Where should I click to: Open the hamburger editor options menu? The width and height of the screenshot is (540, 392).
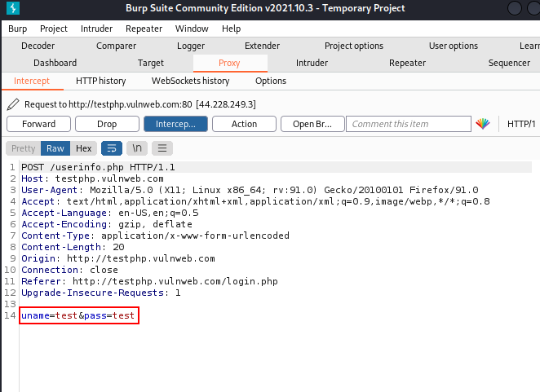pyautogui.click(x=162, y=148)
